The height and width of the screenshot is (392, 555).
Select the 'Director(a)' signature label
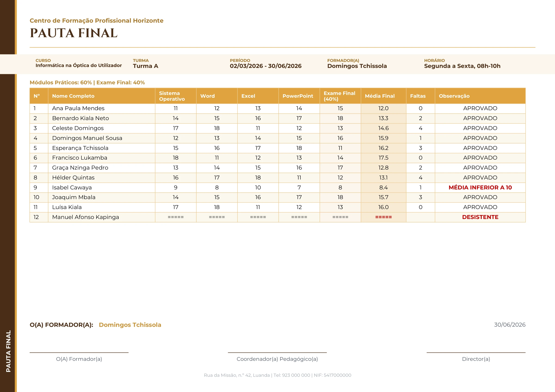(x=476, y=359)
